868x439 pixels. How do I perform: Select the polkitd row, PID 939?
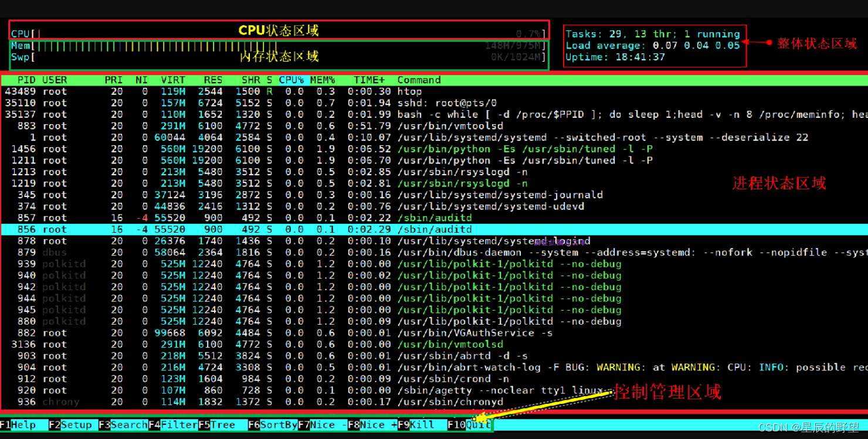point(434,264)
